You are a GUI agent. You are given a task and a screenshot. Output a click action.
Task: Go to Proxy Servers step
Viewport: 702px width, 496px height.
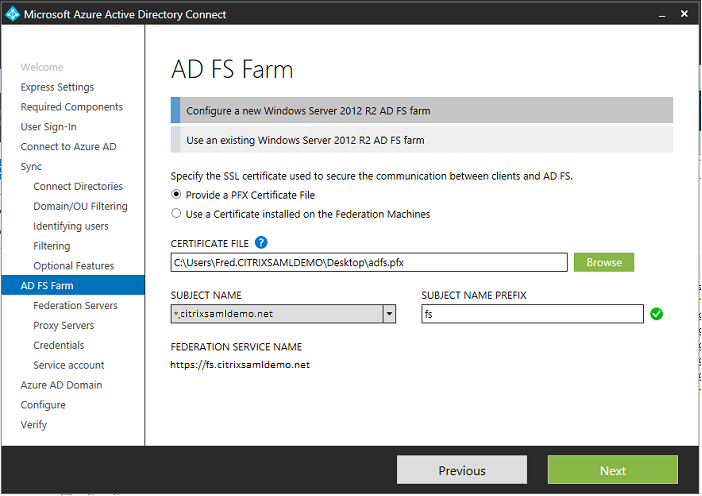(63, 326)
